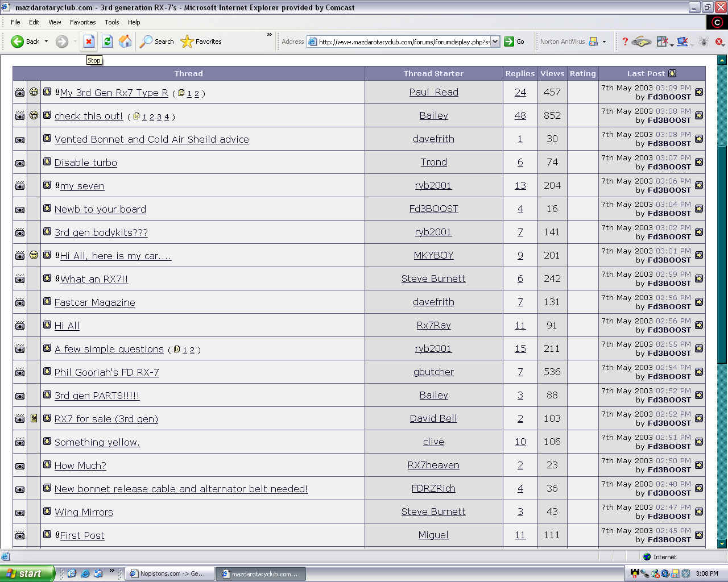This screenshot has width=728, height=582.
Task: Open the Windows Start button
Action: coord(27,573)
